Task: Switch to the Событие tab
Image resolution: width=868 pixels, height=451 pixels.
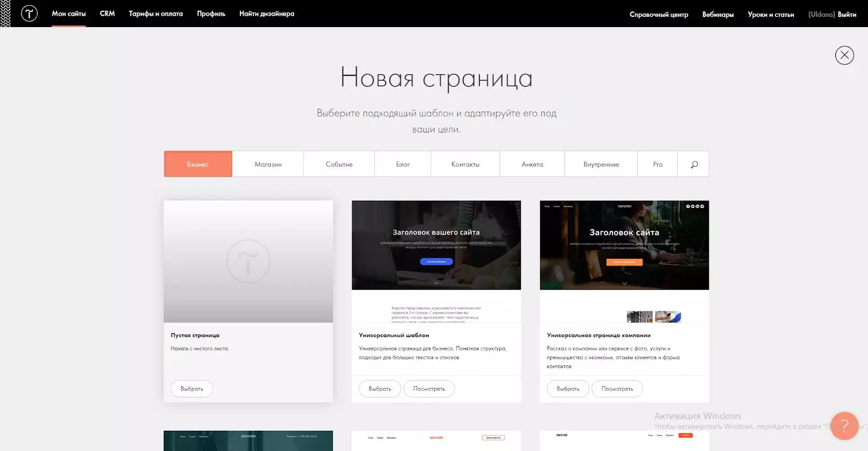Action: coord(339,164)
